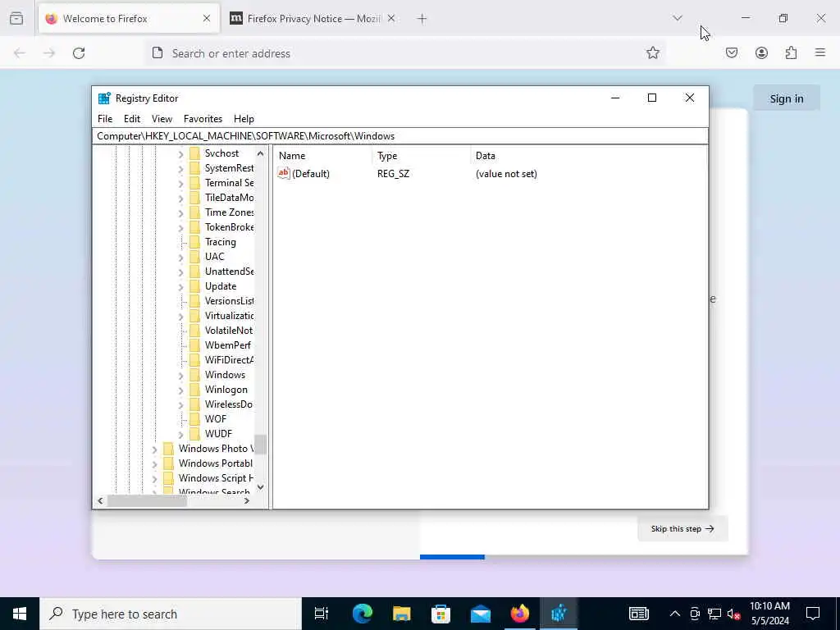Click the Windows taskbar search box

(x=171, y=614)
